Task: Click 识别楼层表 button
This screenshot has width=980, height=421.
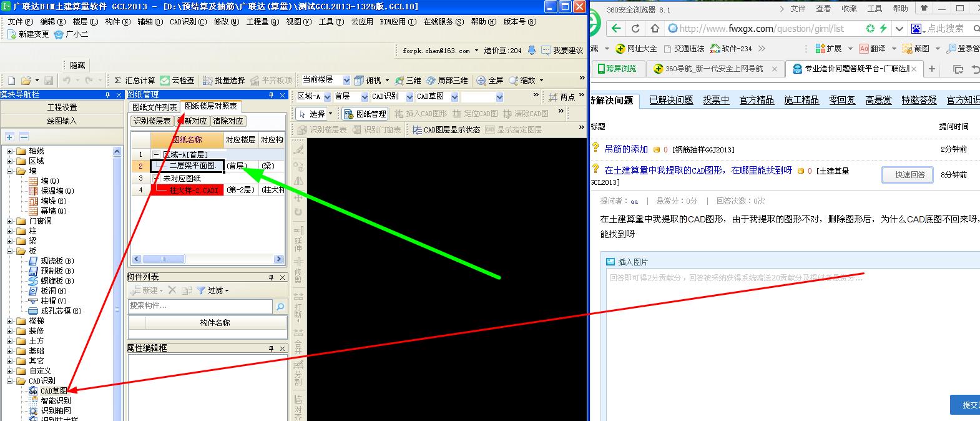Action: 152,121
